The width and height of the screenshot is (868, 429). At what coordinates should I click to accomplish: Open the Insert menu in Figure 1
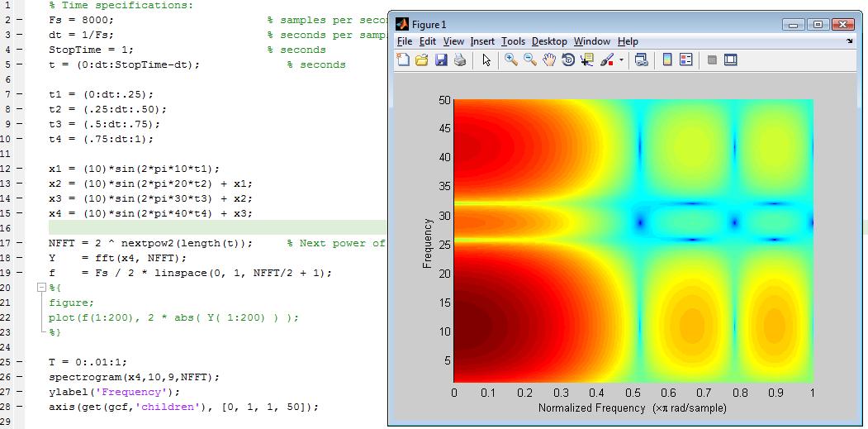click(x=482, y=41)
